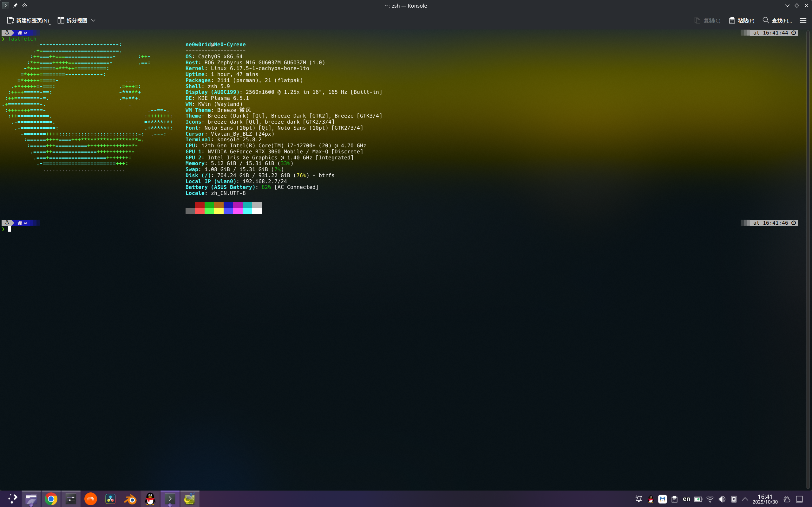Toggle the pin window icon in titlebar
This screenshot has width=812, height=507.
coord(15,5)
